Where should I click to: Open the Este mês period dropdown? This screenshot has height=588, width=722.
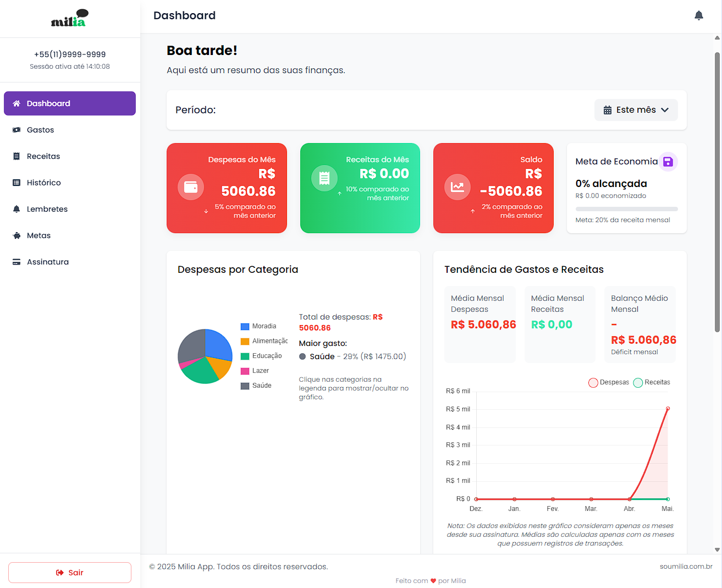point(636,109)
